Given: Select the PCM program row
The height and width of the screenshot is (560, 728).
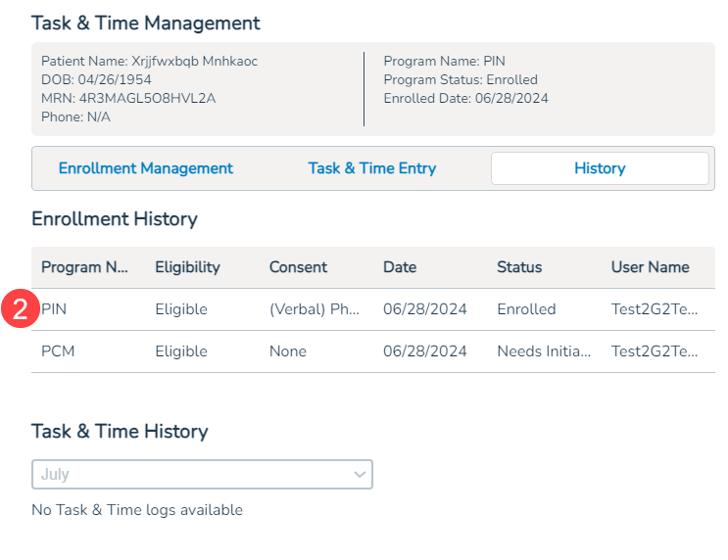Looking at the screenshot, I should click(x=59, y=351).
